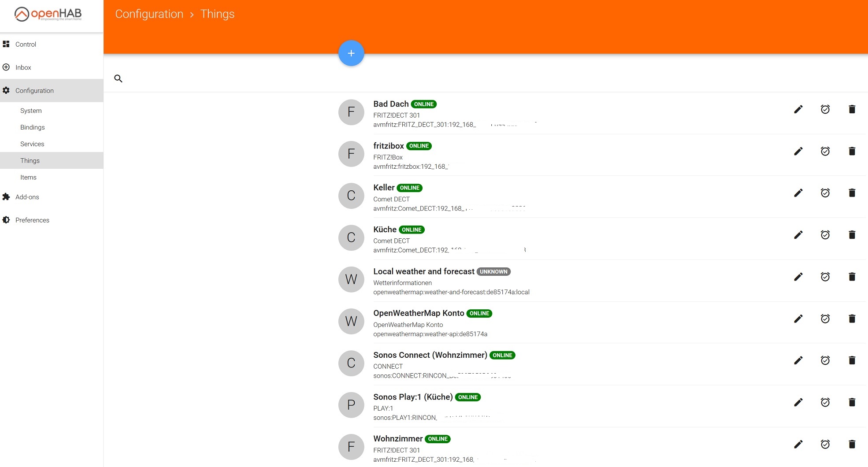The height and width of the screenshot is (467, 868).
Task: Open Preferences in the sidebar
Action: 52,220
